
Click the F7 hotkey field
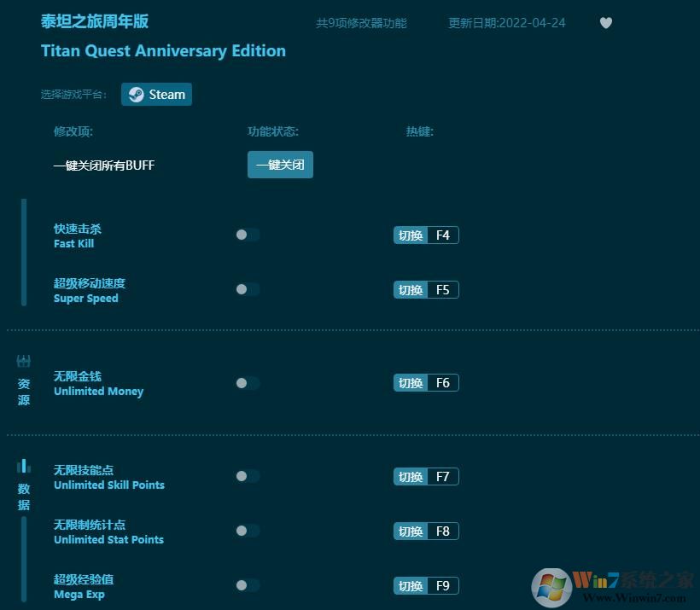click(x=443, y=477)
